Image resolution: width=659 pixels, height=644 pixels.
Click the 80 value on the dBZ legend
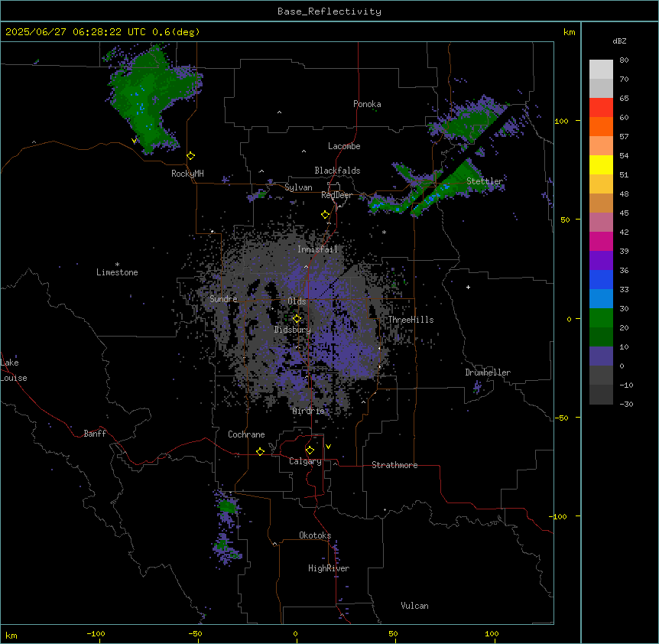pyautogui.click(x=624, y=60)
